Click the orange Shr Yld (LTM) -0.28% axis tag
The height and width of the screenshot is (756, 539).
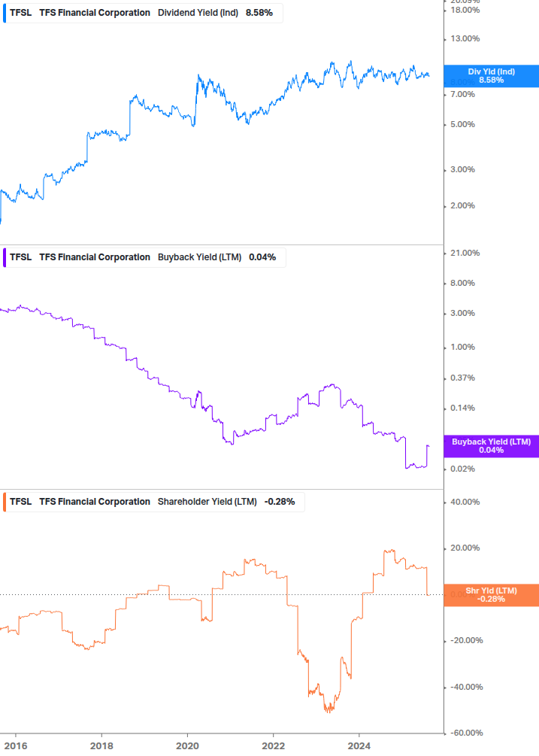pyautogui.click(x=492, y=595)
